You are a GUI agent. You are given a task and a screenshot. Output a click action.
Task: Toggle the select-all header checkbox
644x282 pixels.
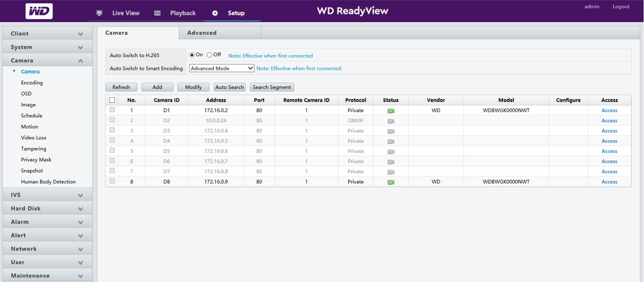[112, 100]
